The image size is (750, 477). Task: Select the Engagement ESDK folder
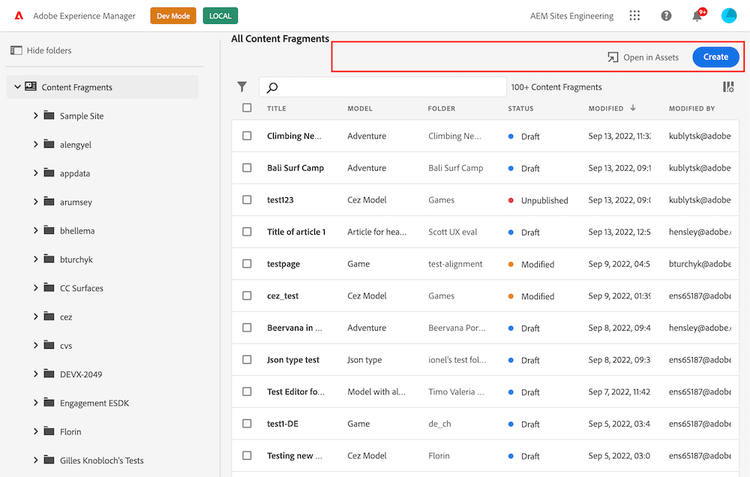click(94, 403)
